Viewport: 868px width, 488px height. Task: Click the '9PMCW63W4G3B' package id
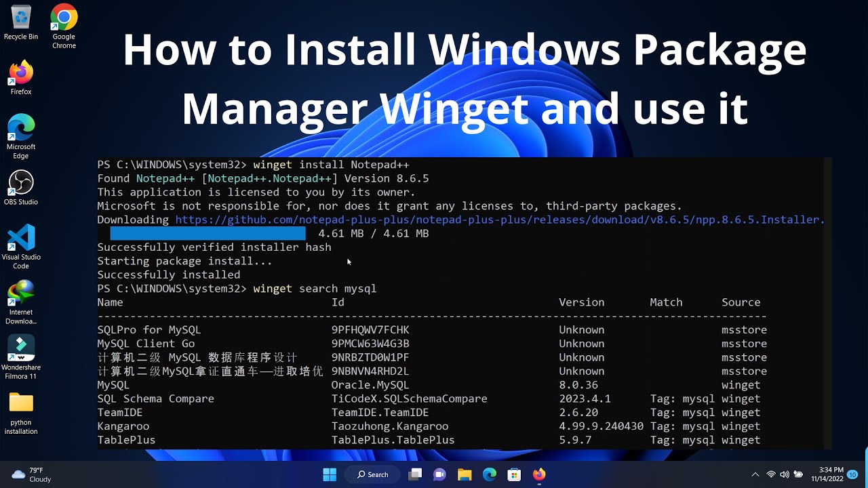tap(370, 344)
